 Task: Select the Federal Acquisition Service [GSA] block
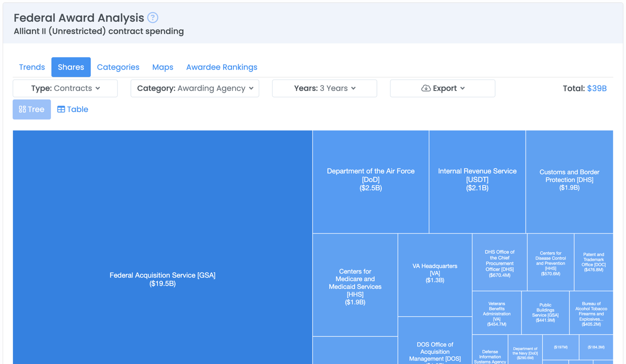click(x=162, y=247)
